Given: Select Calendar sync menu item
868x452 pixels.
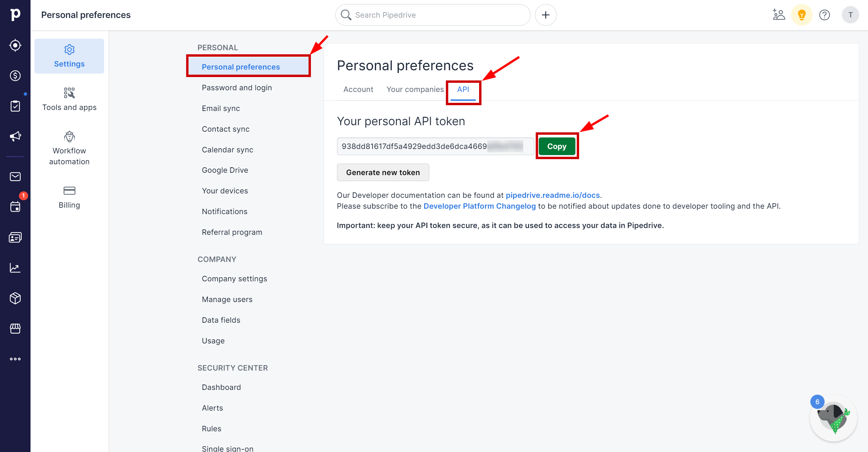Looking at the screenshot, I should tap(228, 150).
